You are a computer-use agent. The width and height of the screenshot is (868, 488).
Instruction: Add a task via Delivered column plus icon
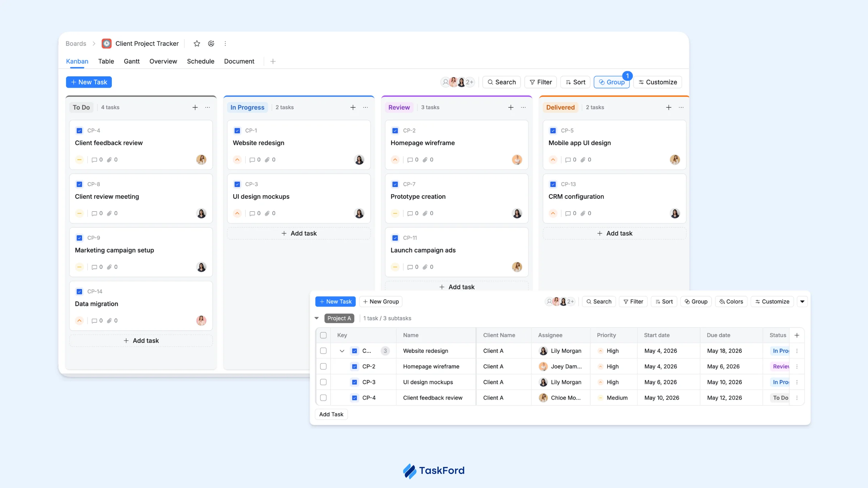pos(669,107)
